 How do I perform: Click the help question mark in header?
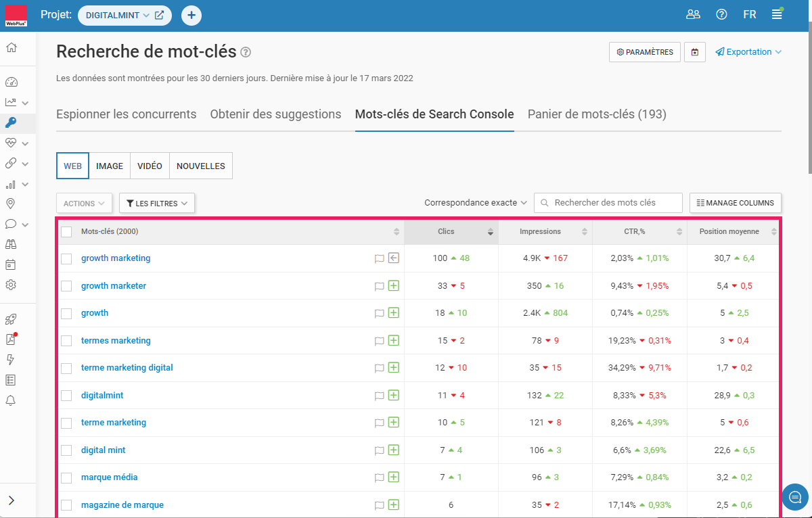pos(721,14)
